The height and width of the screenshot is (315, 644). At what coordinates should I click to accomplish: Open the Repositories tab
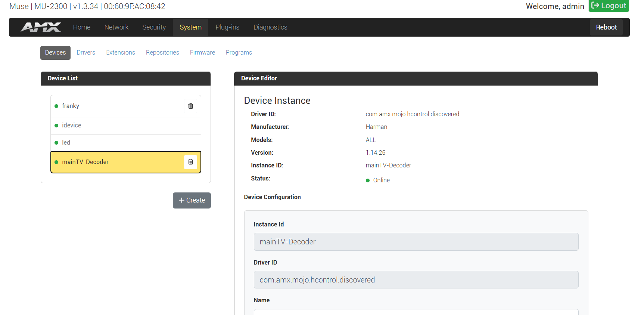162,53
